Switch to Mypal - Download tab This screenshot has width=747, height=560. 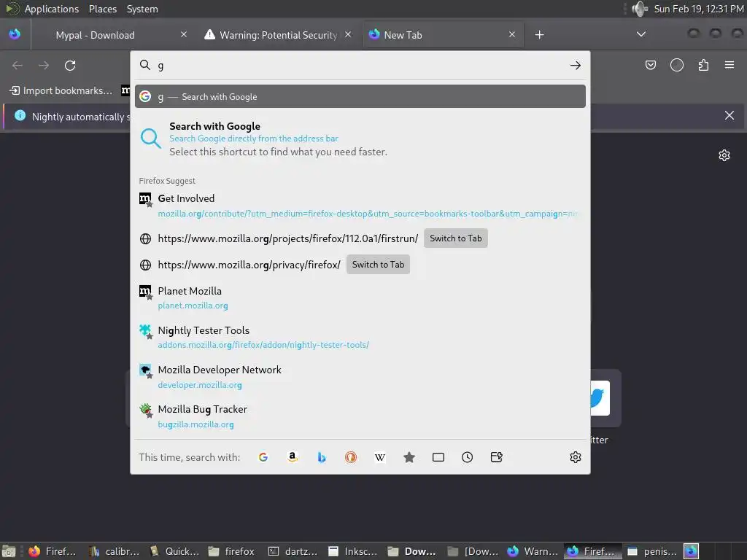(111, 35)
